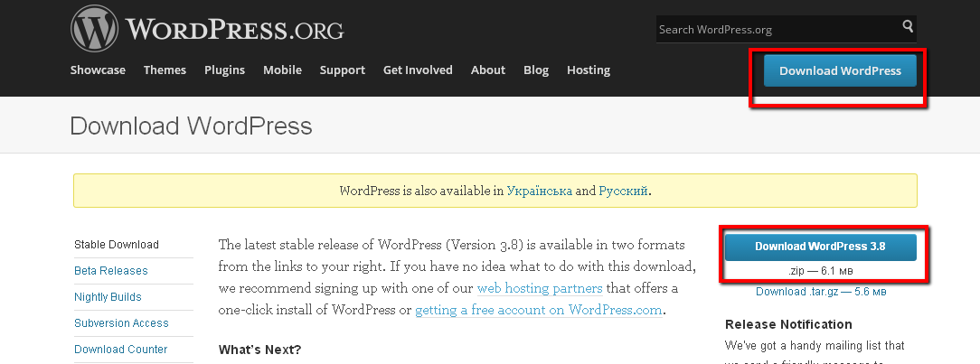Image resolution: width=980 pixels, height=364 pixels.
Task: Open the Themes menu item
Action: (165, 70)
